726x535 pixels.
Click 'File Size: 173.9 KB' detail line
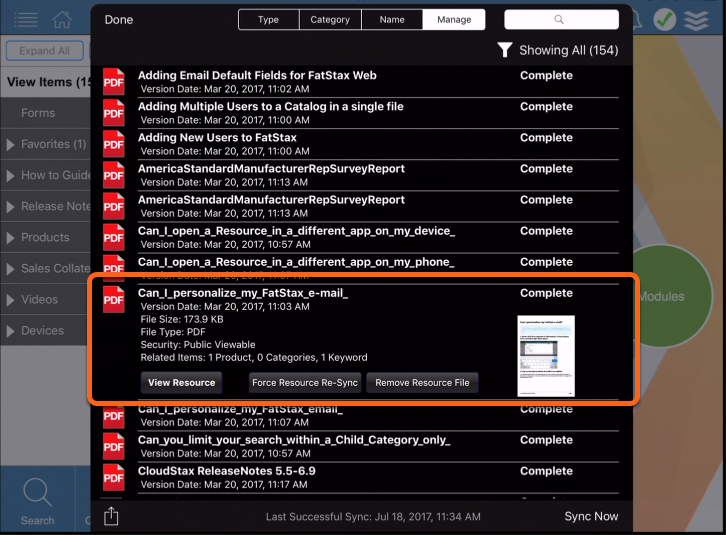182,319
